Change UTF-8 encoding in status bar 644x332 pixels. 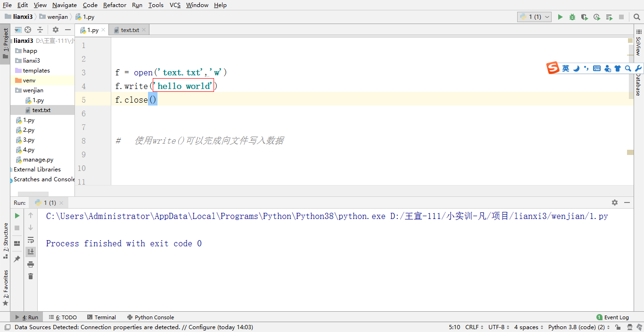click(x=498, y=327)
